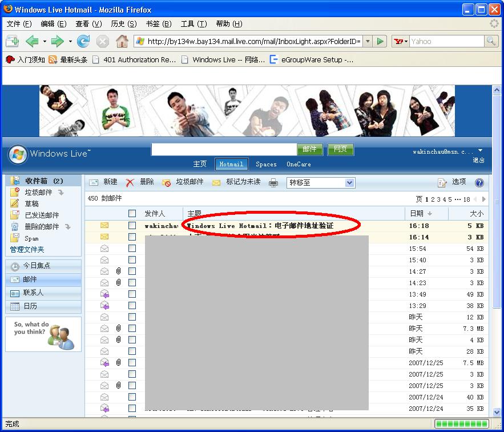
Task: Open the back button history dropdown arrow
Action: point(45,41)
